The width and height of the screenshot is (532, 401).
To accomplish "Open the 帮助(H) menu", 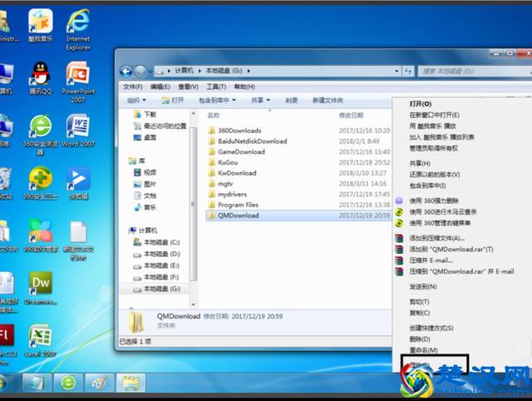I will [x=244, y=87].
